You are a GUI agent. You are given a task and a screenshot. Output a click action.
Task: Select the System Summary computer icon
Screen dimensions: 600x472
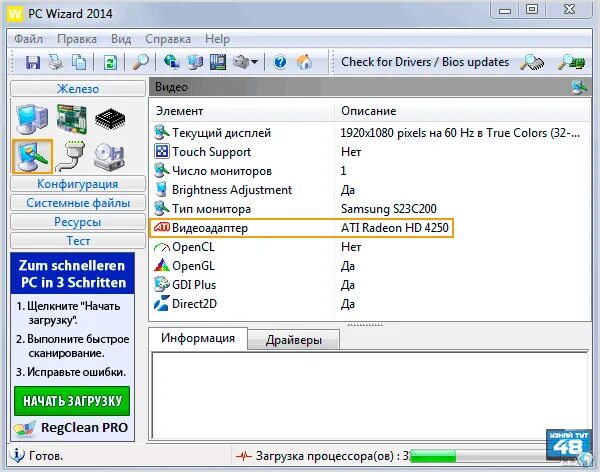point(32,119)
